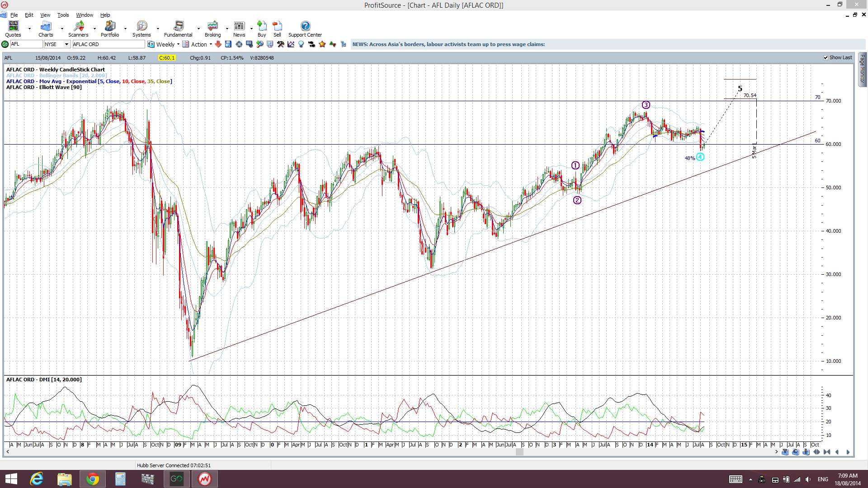Click the chart horizontal scrollbar thumb
The image size is (868, 488).
[519, 452]
